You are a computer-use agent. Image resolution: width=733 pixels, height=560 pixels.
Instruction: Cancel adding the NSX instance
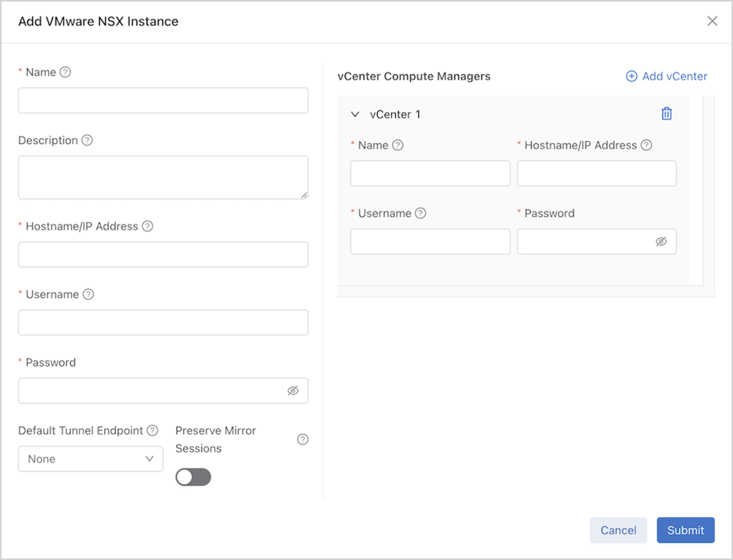click(618, 530)
